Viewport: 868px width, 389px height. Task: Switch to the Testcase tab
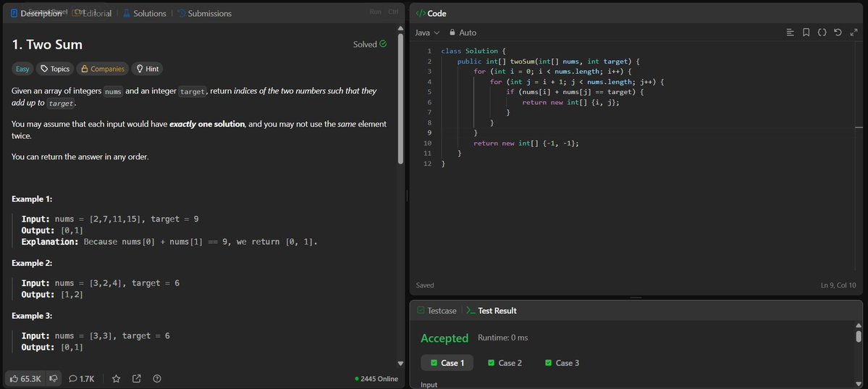(437, 311)
